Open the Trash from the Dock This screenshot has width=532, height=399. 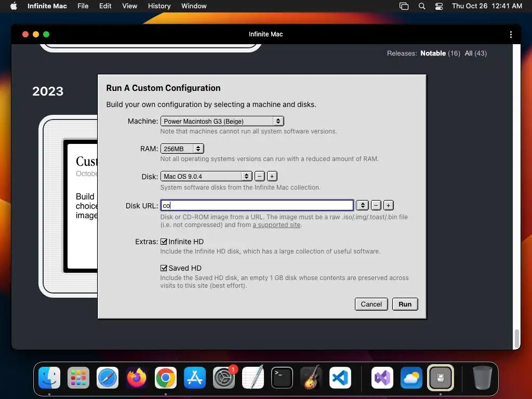[x=483, y=377]
